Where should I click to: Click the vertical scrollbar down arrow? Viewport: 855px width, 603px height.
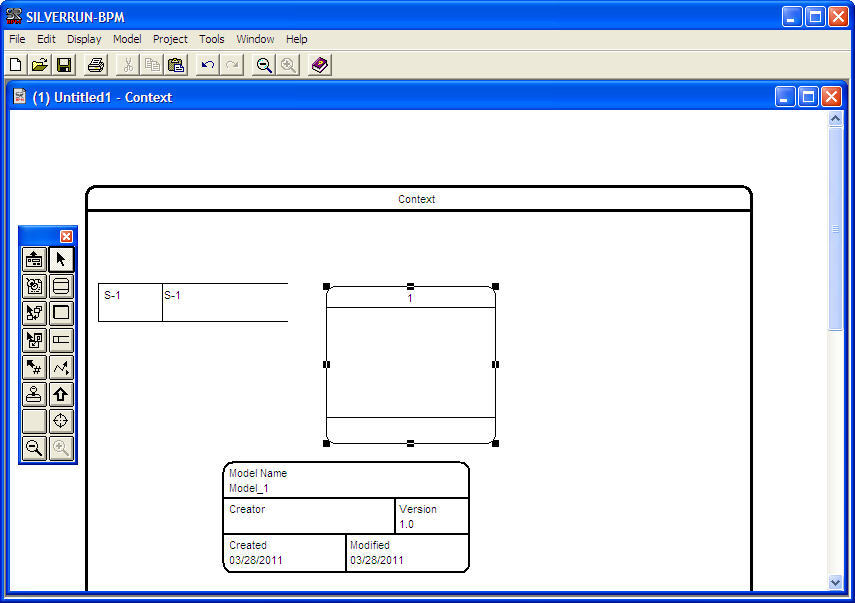tap(836, 581)
